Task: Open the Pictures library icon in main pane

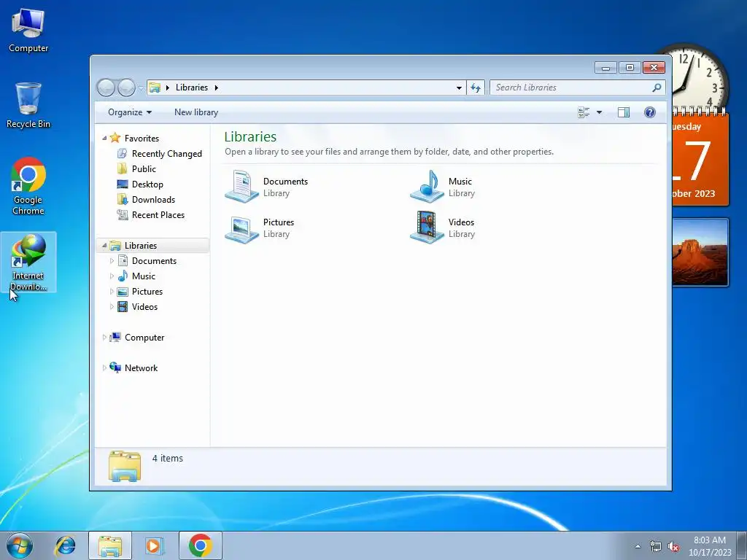Action: 241,228
